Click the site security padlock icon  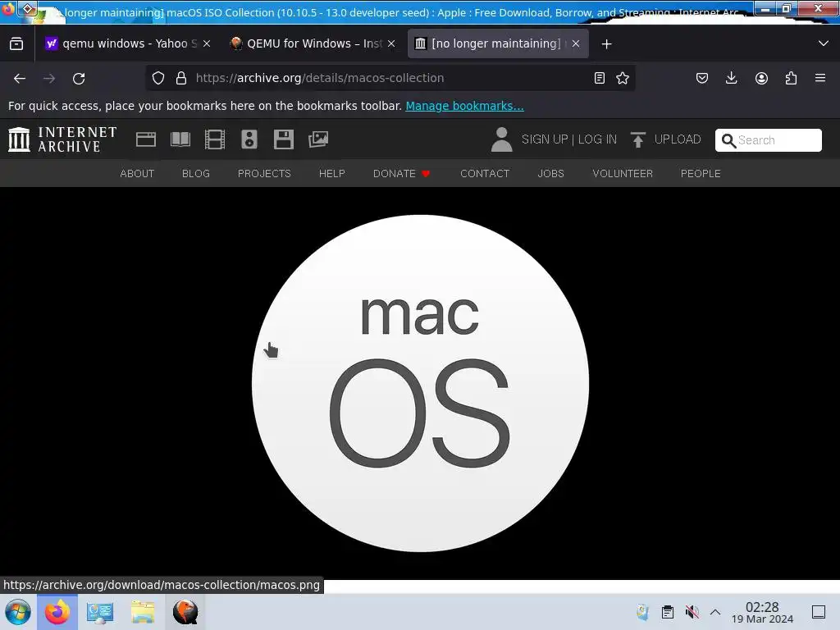coord(181,78)
